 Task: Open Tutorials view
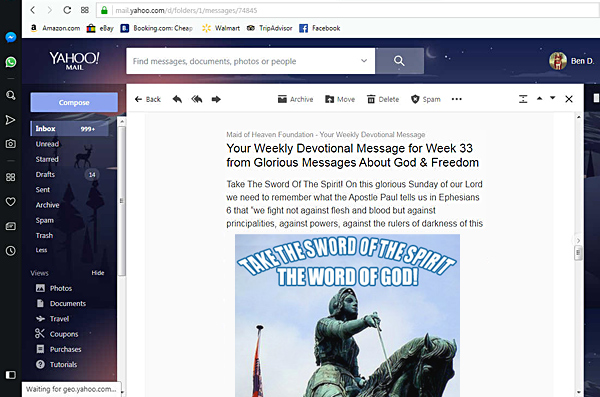[56, 364]
